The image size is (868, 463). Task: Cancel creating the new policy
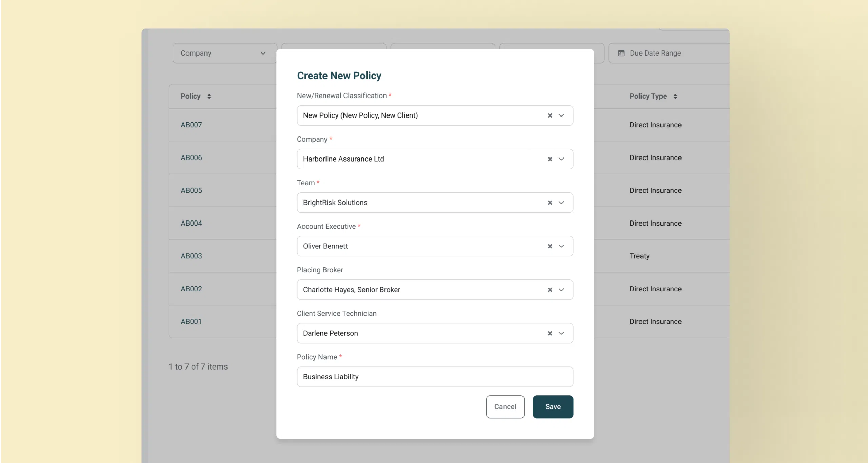coord(505,406)
